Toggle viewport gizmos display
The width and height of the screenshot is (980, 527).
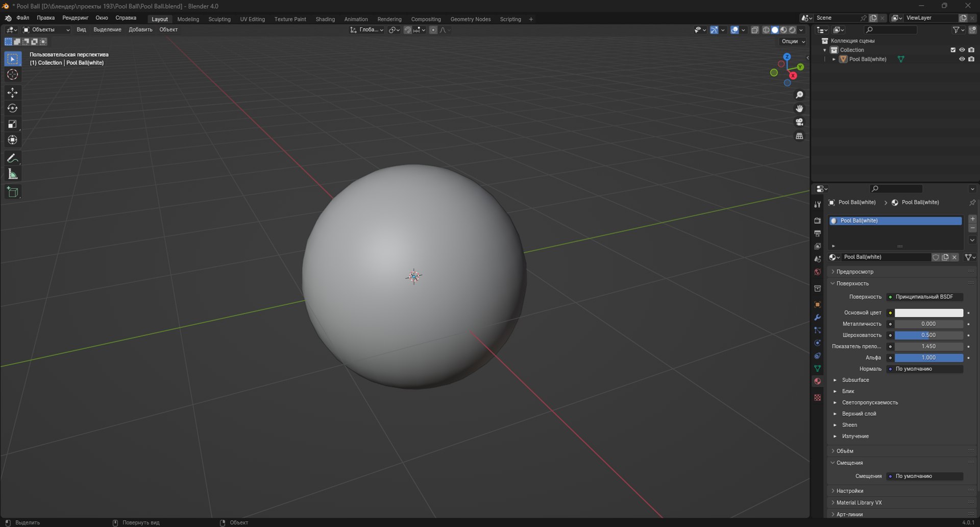pyautogui.click(x=714, y=30)
